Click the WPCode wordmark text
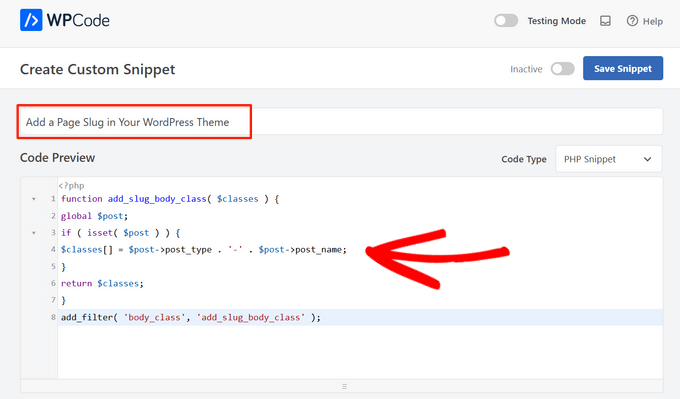This screenshot has width=680, height=399. [78, 20]
